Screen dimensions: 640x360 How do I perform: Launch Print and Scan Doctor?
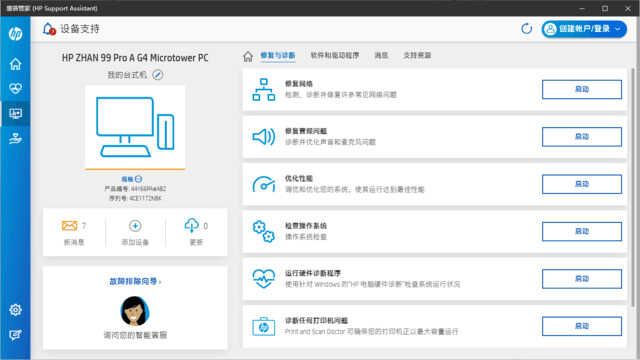582,326
